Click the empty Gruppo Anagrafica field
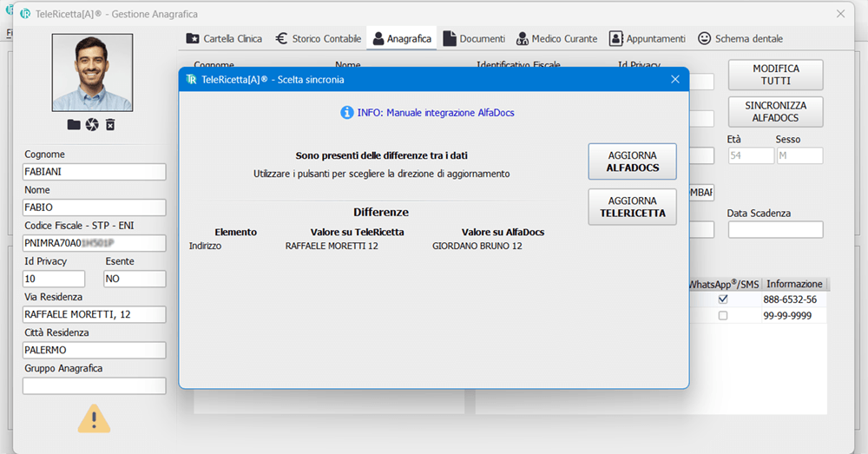This screenshot has height=454, width=868. pos(94,385)
